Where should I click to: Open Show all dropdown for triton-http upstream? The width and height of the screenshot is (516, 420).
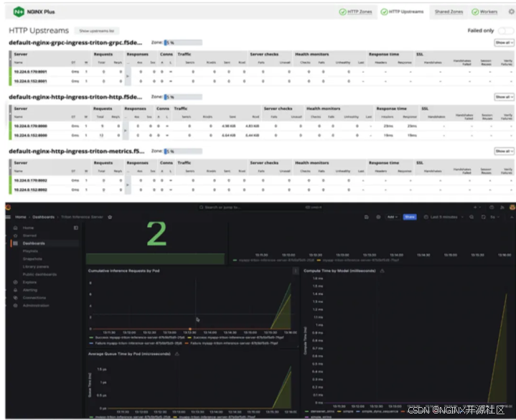504,97
